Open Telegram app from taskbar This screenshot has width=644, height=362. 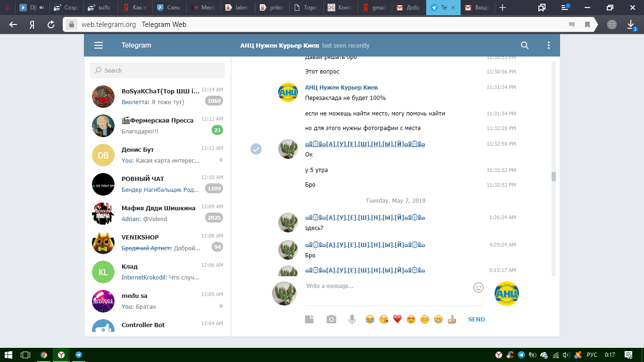tap(79, 355)
